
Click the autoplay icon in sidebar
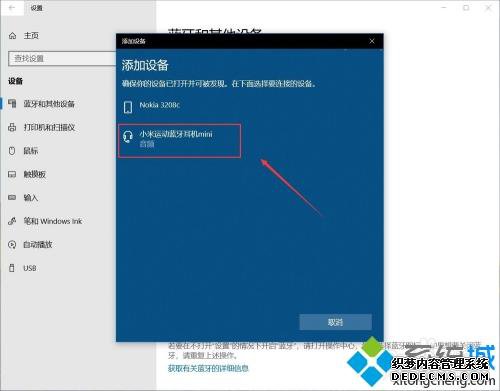tap(12, 245)
